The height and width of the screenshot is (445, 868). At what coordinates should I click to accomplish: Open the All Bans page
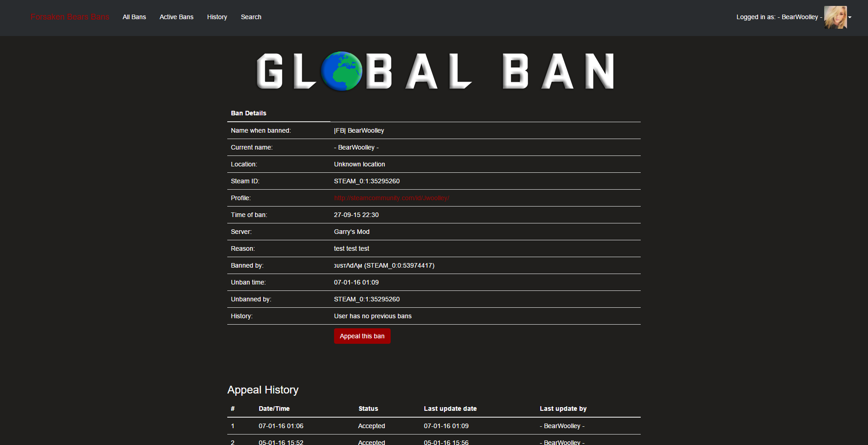[134, 17]
